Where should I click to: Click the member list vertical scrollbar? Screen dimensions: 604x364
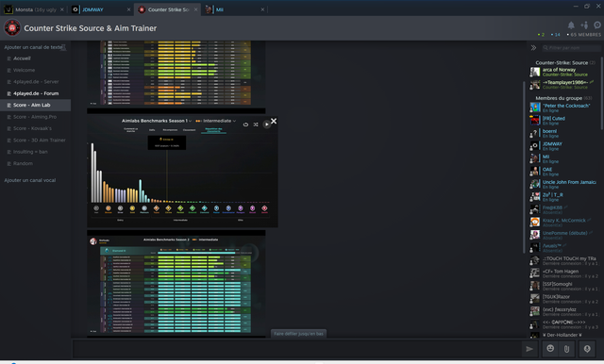point(602,94)
